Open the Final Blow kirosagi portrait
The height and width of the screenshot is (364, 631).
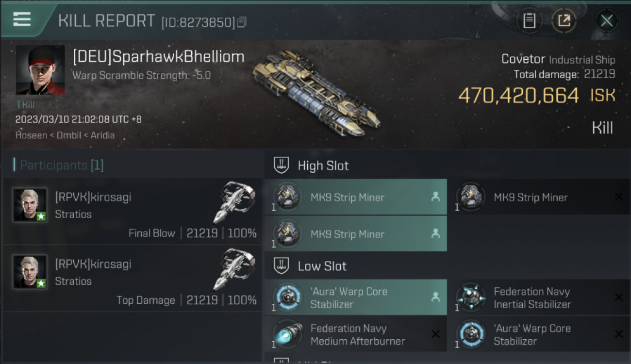click(x=30, y=205)
